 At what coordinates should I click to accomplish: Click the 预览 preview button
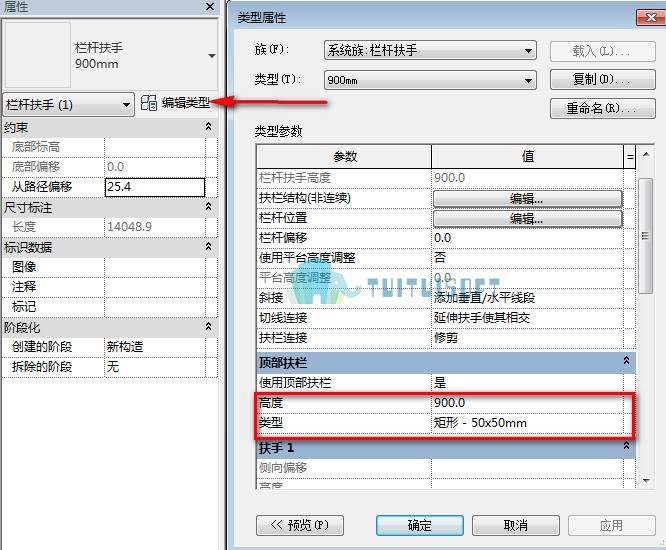click(x=300, y=525)
